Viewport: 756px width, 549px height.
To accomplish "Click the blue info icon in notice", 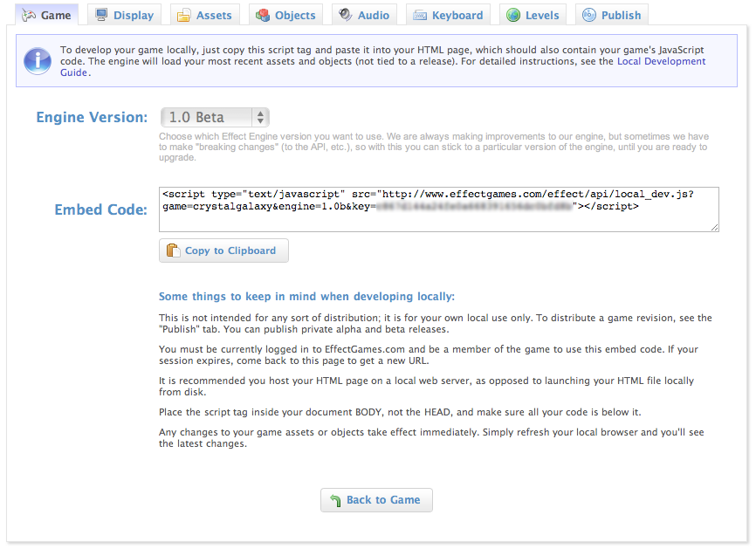I will (x=38, y=60).
